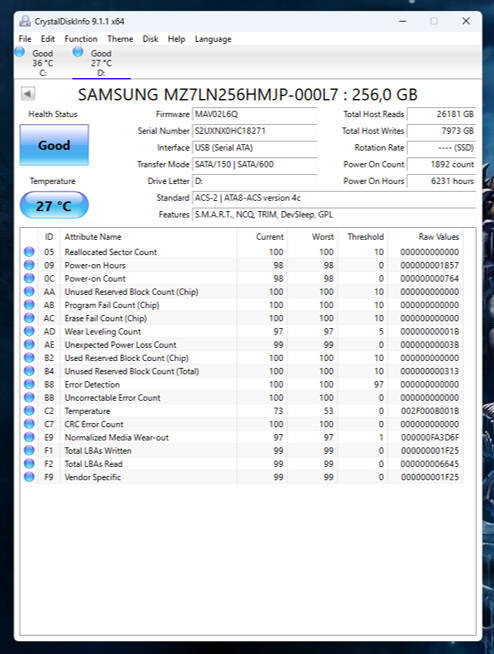Click status orb for Unexpected Power Loss Count
Viewport: 494px width, 654px height.
pyautogui.click(x=29, y=345)
